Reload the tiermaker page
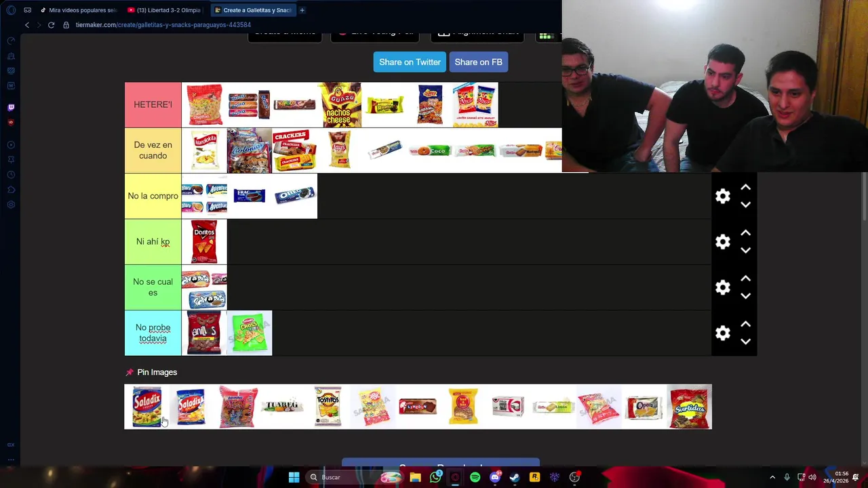Screen dimensions: 868x488 pos(51,25)
